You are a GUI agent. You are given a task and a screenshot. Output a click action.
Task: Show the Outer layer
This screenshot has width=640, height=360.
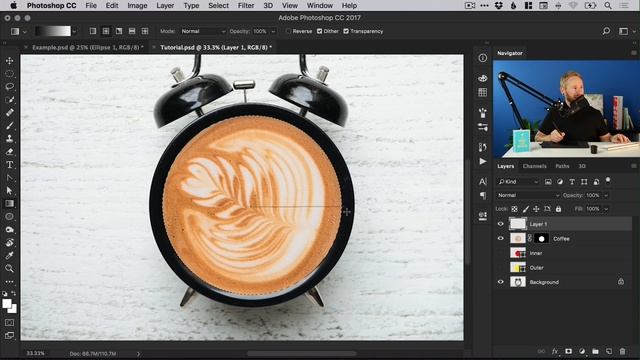tap(501, 267)
